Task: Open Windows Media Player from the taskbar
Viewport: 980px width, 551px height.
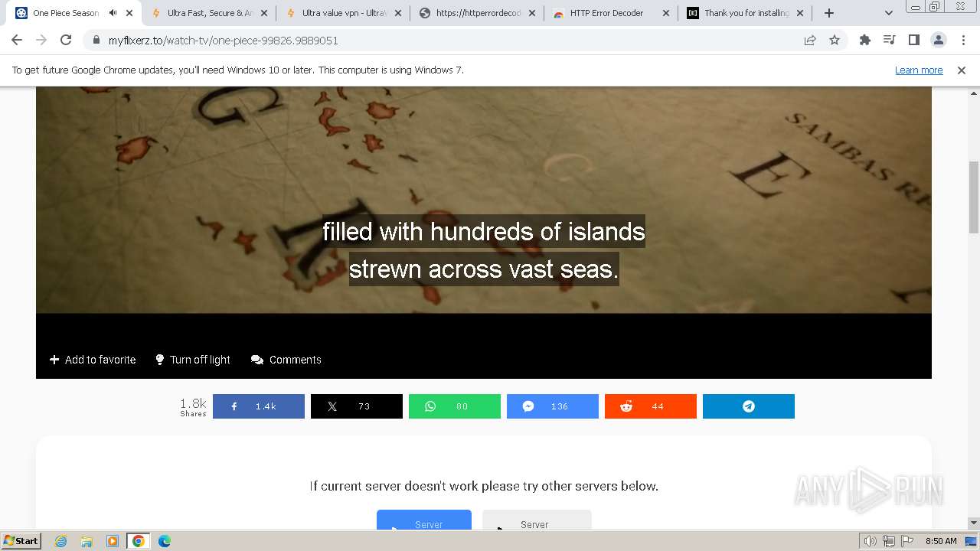Action: tap(113, 541)
